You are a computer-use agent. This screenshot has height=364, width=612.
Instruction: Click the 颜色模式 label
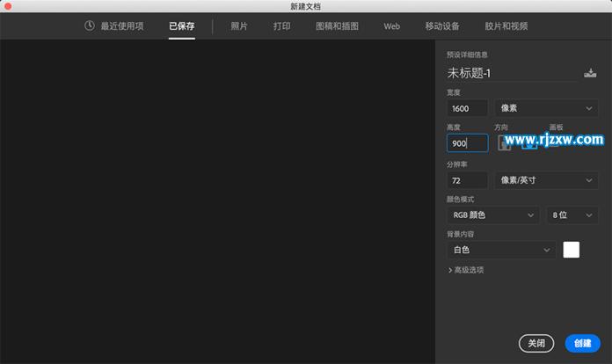(x=460, y=200)
